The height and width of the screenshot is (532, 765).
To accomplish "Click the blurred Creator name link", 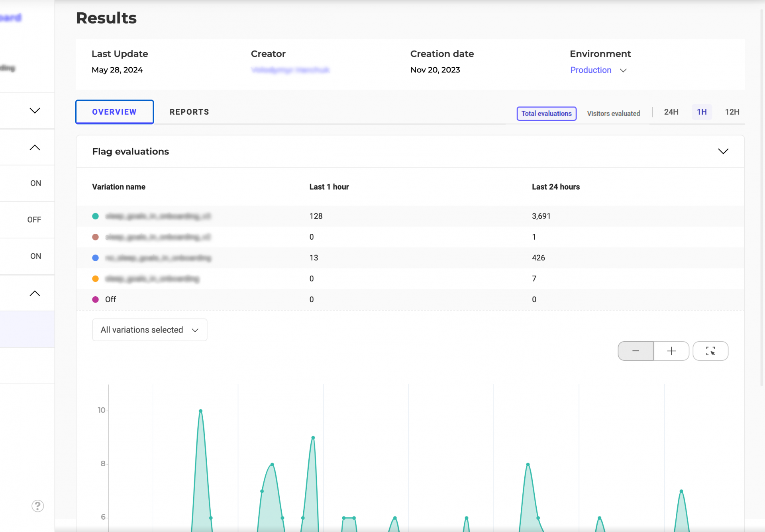I will [290, 70].
